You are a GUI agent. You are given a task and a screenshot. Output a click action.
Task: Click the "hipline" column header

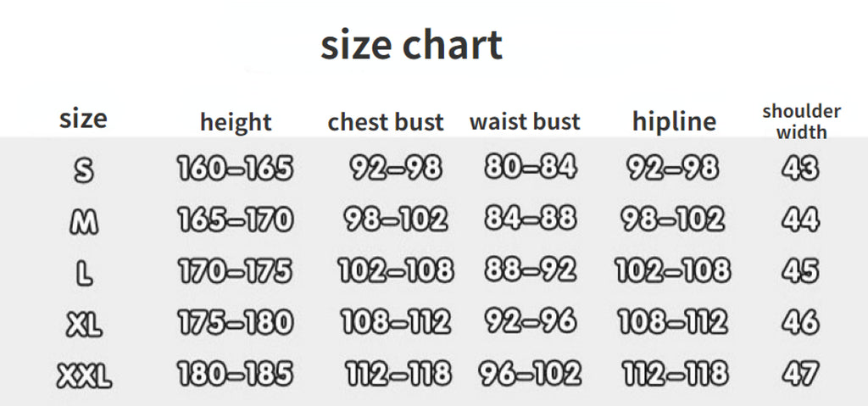[674, 121]
